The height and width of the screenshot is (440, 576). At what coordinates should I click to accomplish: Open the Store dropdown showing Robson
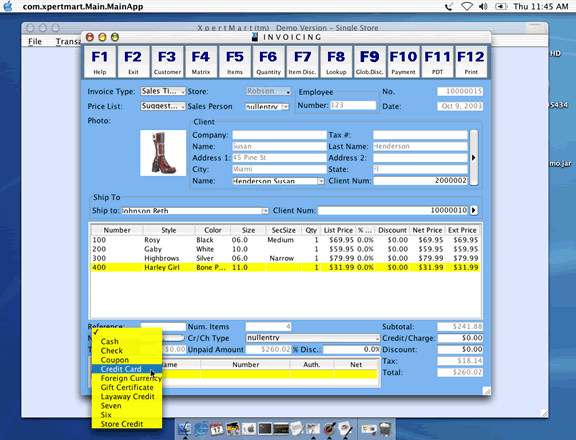268,91
